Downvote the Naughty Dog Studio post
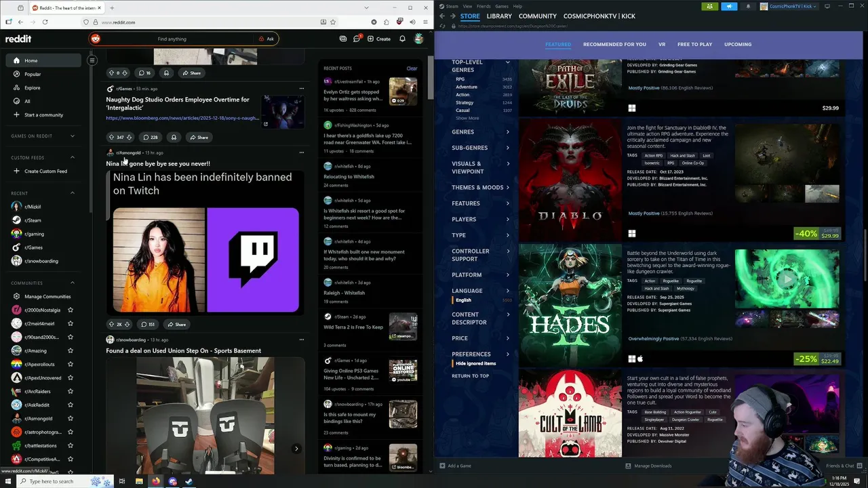This screenshot has height=488, width=868. click(129, 138)
